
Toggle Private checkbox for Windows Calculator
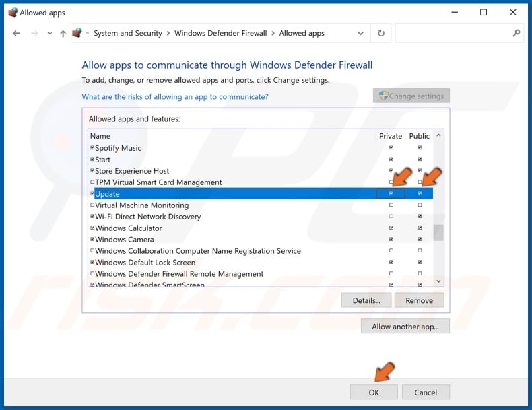pos(391,228)
